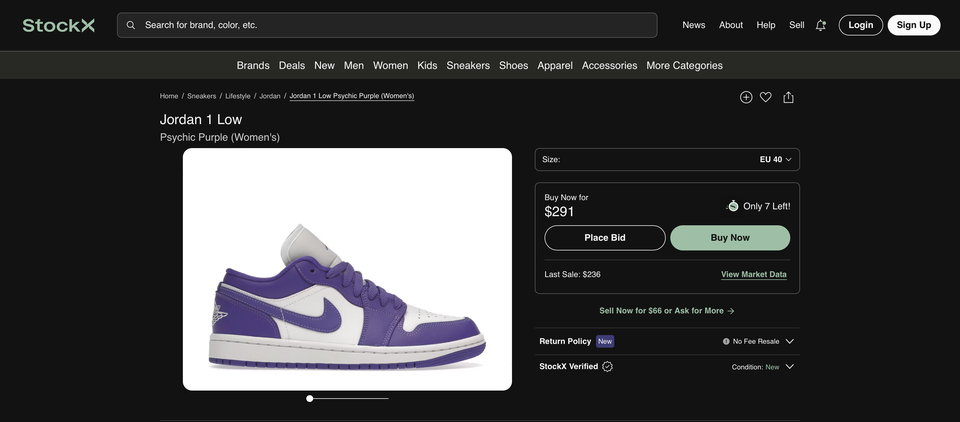Click the Jordan 1 Low Psychic Purple breadcrumb
This screenshot has width=960, height=422.
pos(352,96)
